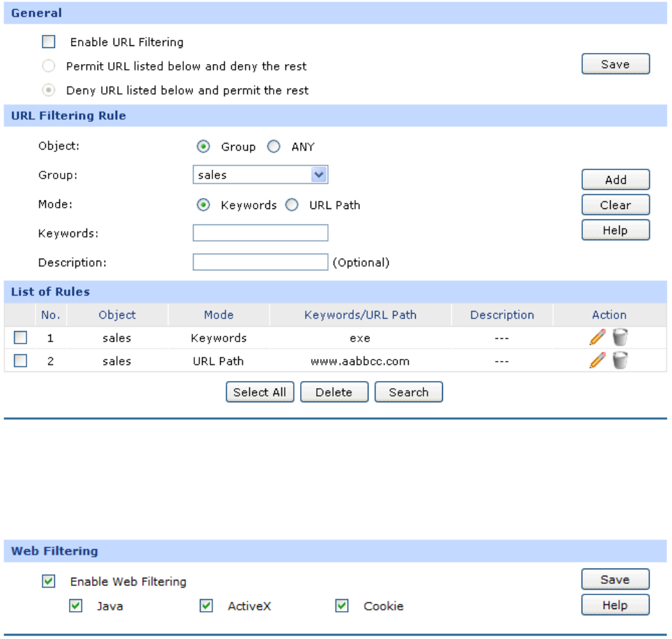Click the Search button

[x=409, y=392]
